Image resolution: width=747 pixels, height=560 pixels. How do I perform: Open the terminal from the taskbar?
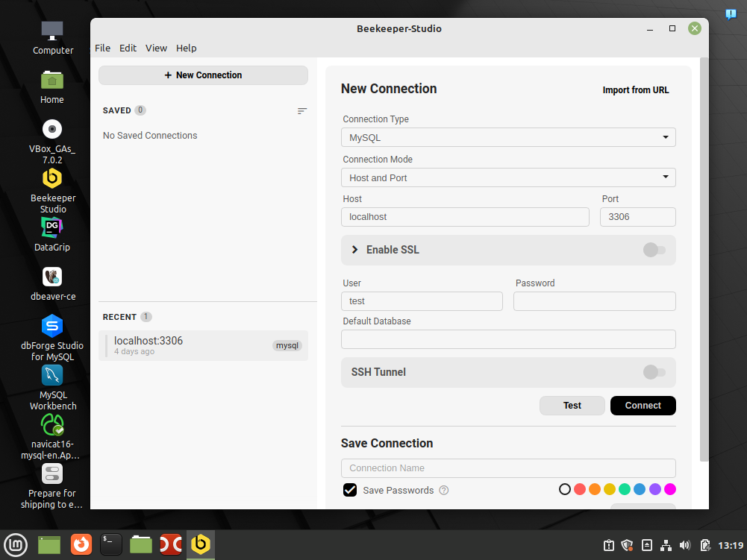click(x=111, y=544)
